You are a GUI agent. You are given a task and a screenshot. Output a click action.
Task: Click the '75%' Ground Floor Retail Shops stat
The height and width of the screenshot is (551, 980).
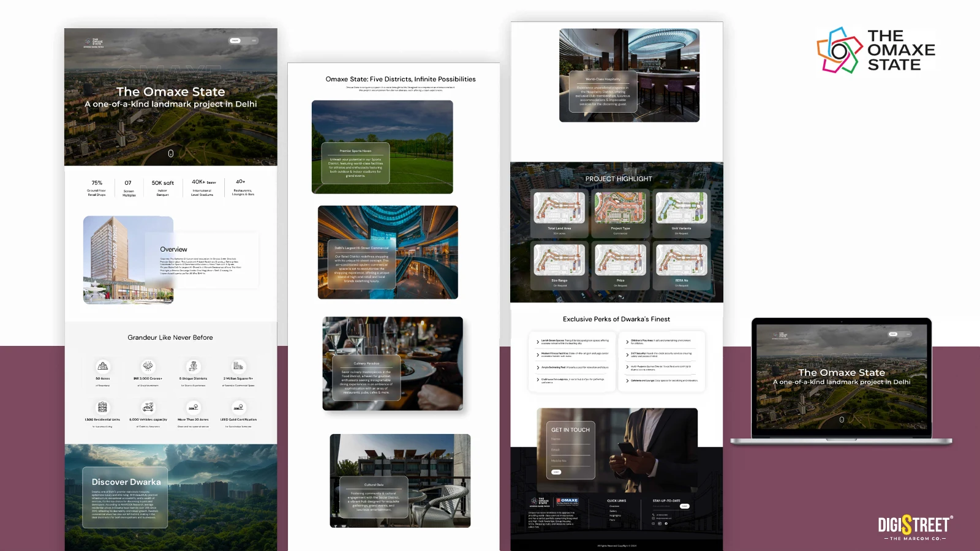click(x=97, y=188)
